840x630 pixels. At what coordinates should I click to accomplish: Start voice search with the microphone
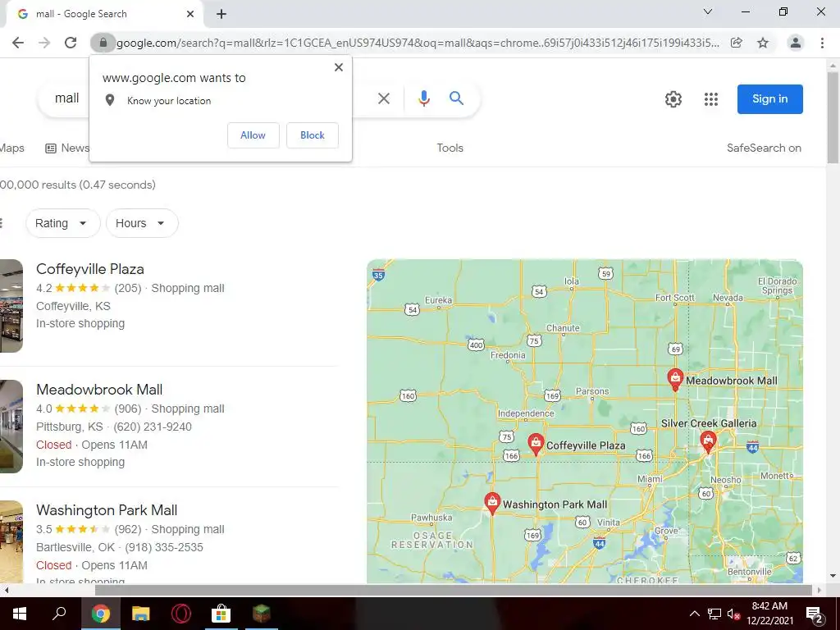[424, 98]
